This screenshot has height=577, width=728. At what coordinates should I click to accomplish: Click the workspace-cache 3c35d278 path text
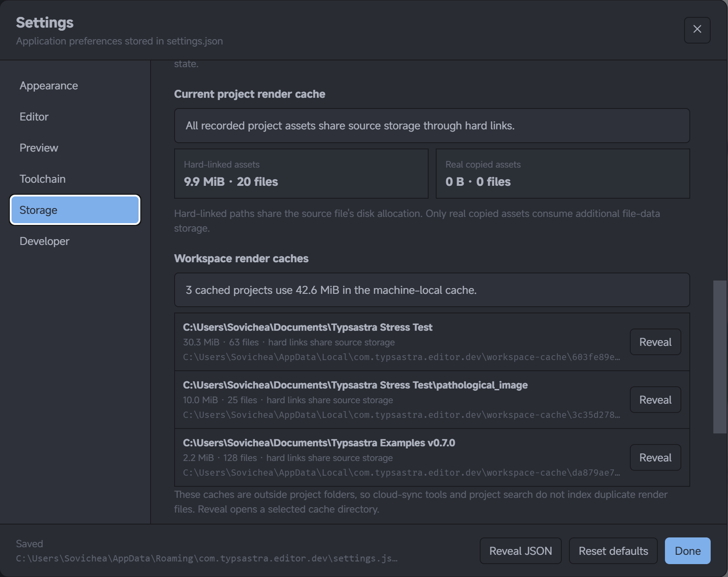[402, 415]
